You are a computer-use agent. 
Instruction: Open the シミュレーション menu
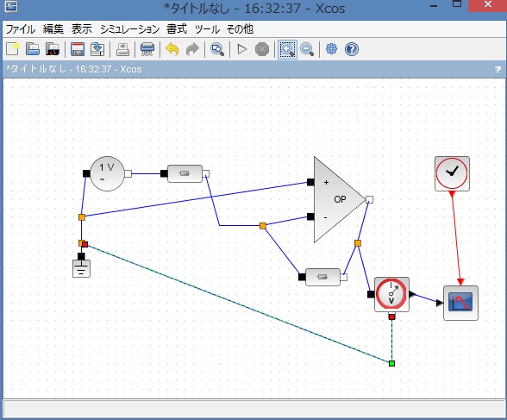pyautogui.click(x=129, y=29)
